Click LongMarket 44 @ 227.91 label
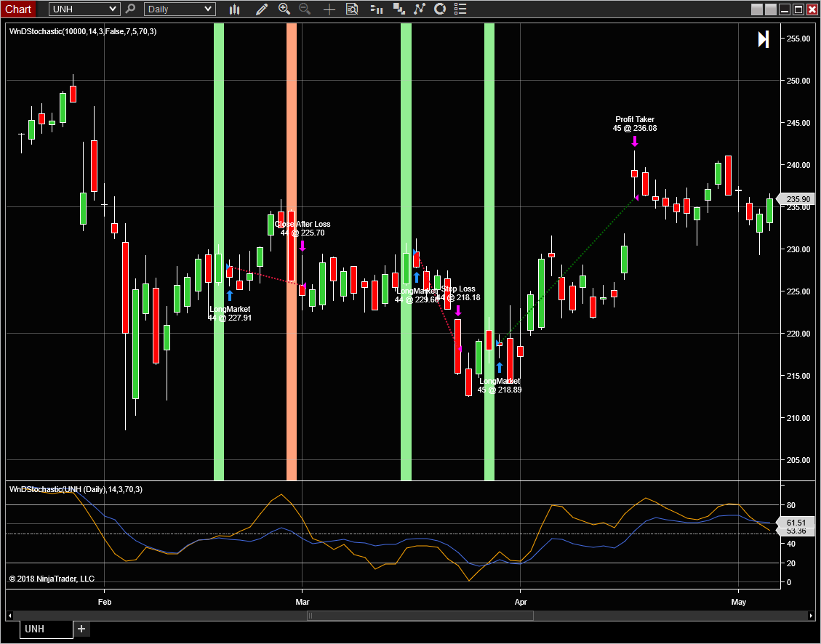 [229, 313]
